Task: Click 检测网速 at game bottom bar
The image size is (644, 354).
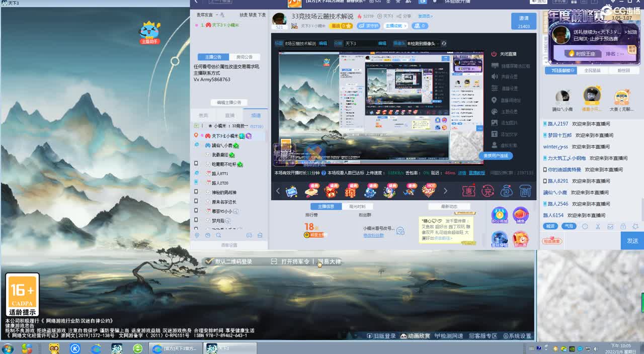Action: [x=448, y=336]
